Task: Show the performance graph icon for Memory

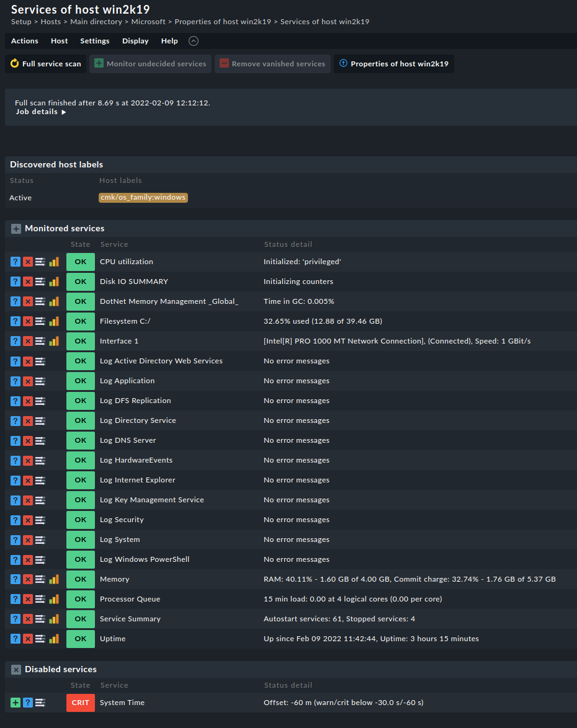Action: click(x=54, y=579)
